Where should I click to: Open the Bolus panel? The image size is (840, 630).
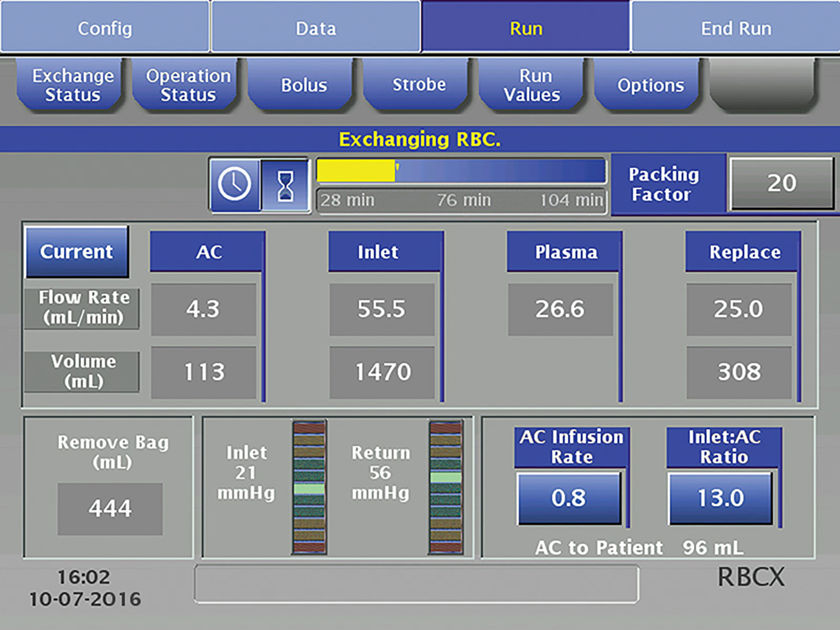(301, 85)
